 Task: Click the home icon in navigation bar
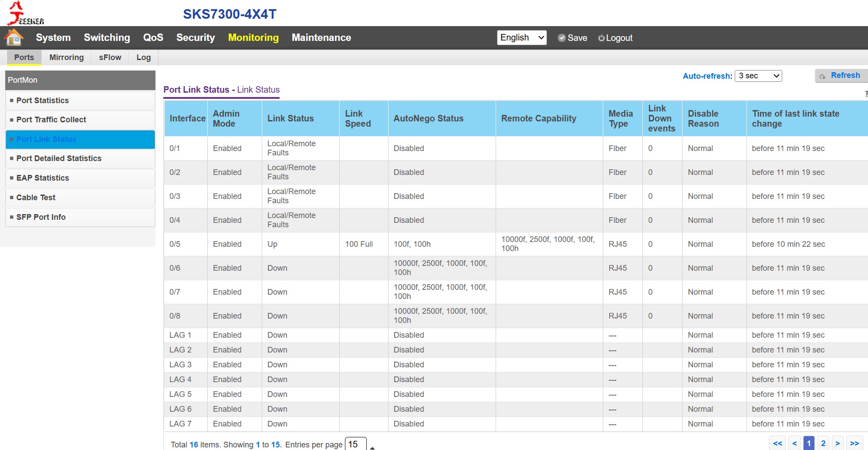[14, 37]
